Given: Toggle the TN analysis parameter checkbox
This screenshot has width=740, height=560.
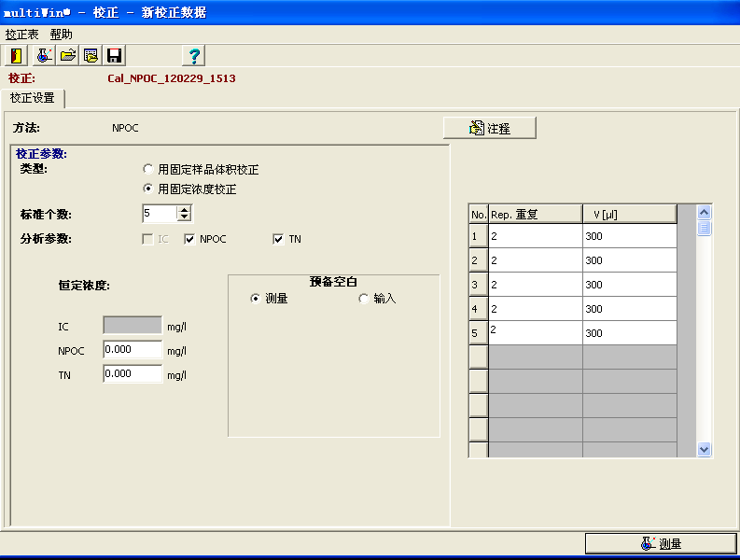Looking at the screenshot, I should (x=278, y=239).
